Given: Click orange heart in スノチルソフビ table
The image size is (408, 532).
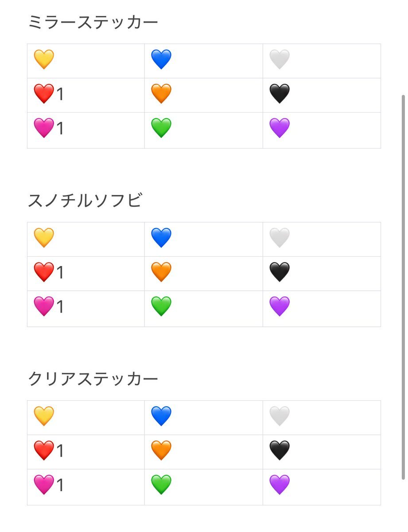Looking at the screenshot, I should [x=161, y=272].
